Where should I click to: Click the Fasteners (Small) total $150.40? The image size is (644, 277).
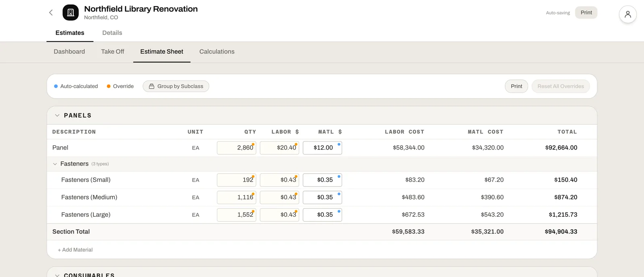(x=566, y=180)
